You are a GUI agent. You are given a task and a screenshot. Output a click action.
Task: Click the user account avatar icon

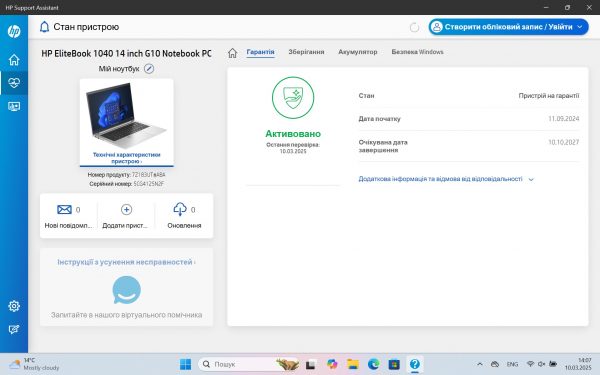(x=436, y=27)
